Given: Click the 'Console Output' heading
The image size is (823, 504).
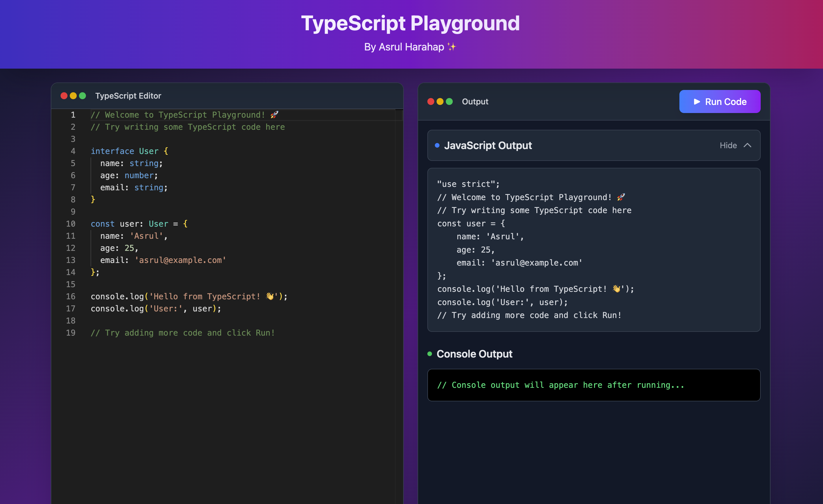Looking at the screenshot, I should click(x=474, y=354).
